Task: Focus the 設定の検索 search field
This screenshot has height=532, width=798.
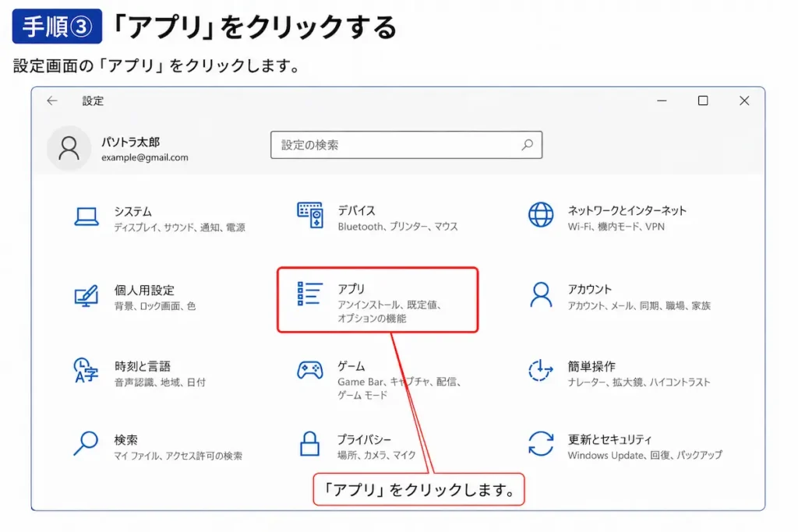Action: (x=406, y=145)
